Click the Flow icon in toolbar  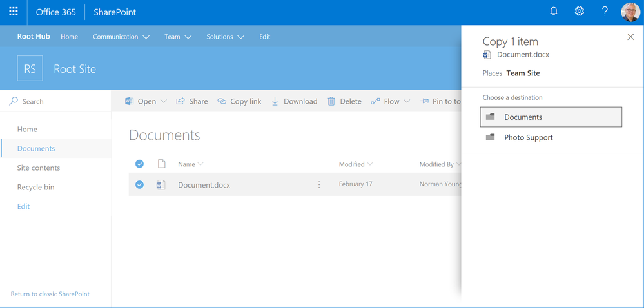pyautogui.click(x=375, y=101)
